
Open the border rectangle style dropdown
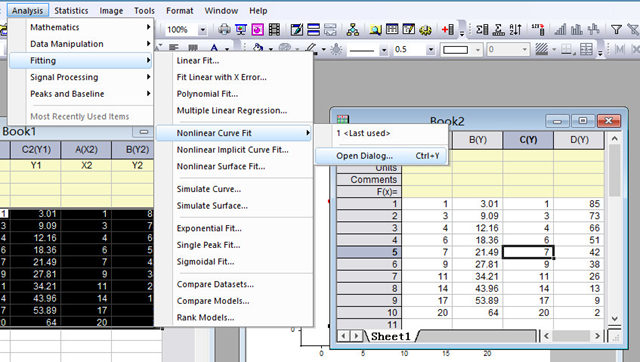pyautogui.click(x=478, y=50)
